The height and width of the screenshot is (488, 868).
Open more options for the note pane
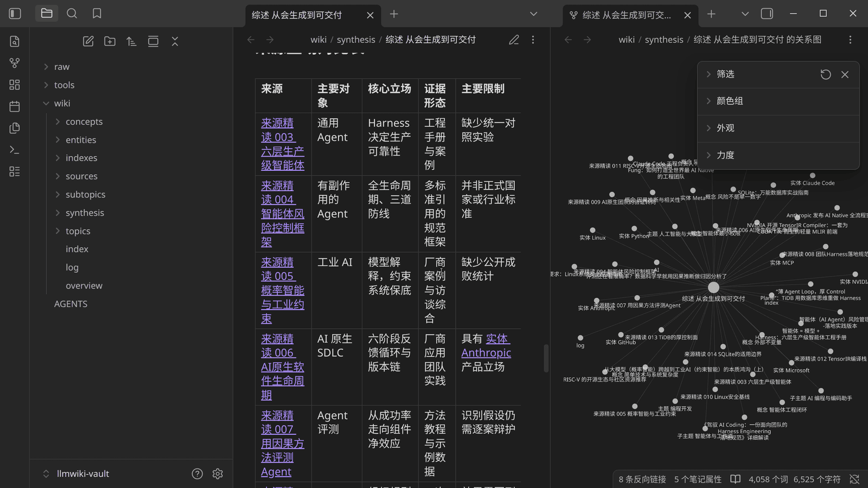click(x=533, y=40)
